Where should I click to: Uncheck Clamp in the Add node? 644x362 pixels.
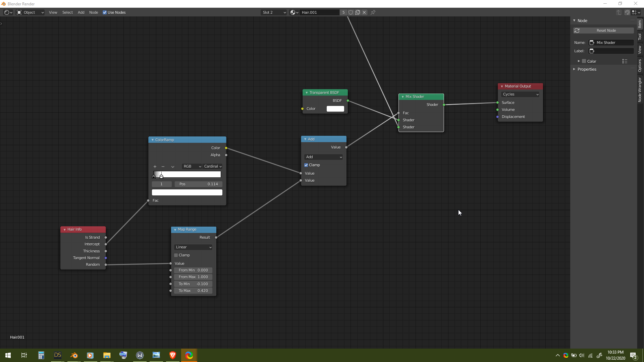(x=306, y=165)
